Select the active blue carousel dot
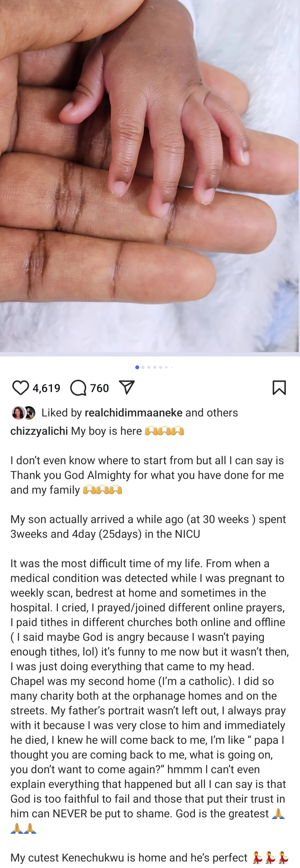Viewport: 300px width, 868px height. [137, 367]
